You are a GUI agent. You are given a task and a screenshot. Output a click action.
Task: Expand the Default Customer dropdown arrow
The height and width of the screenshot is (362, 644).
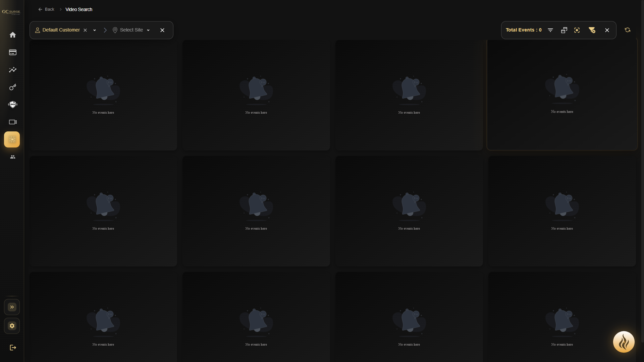tap(95, 30)
